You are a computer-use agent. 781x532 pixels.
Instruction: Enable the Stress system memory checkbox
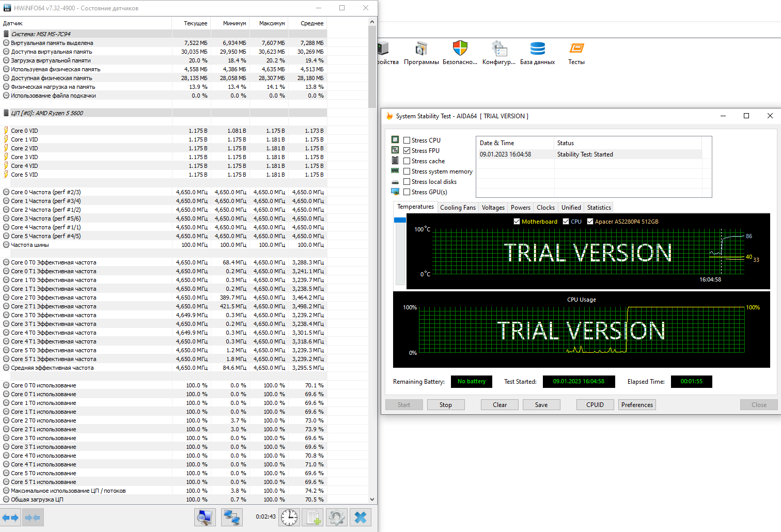tap(407, 171)
